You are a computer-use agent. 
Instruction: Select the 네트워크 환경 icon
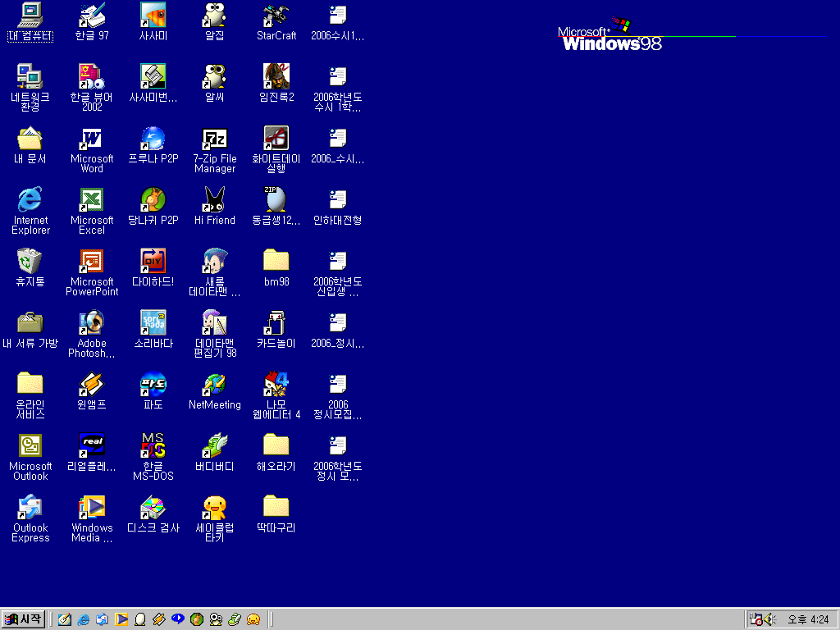(x=30, y=87)
